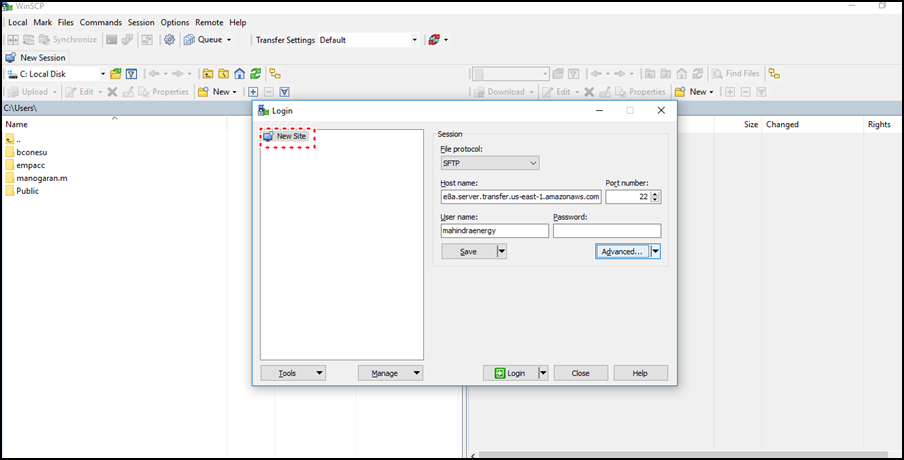Image resolution: width=904 pixels, height=460 pixels.
Task: Click the local New folder icon
Action: [x=203, y=92]
